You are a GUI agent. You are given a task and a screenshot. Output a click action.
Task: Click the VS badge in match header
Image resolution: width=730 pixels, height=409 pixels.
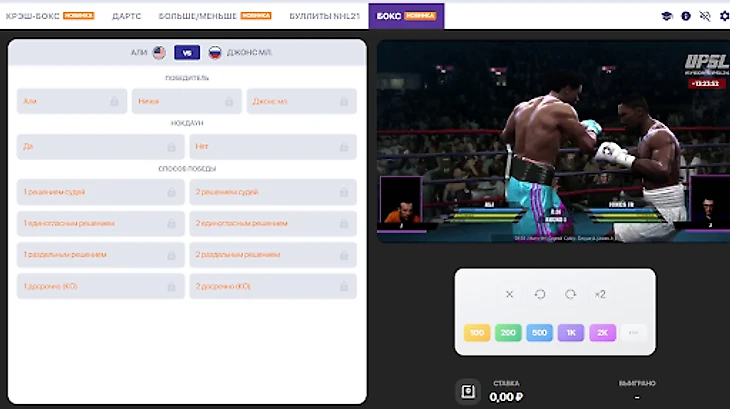click(x=187, y=53)
